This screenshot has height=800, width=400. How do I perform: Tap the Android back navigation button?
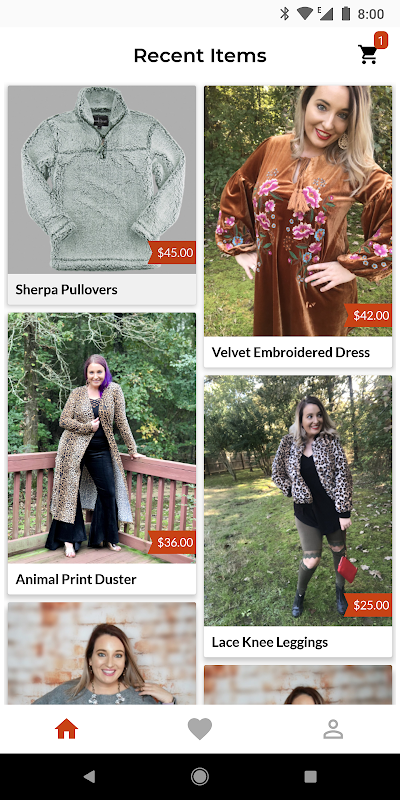89,777
